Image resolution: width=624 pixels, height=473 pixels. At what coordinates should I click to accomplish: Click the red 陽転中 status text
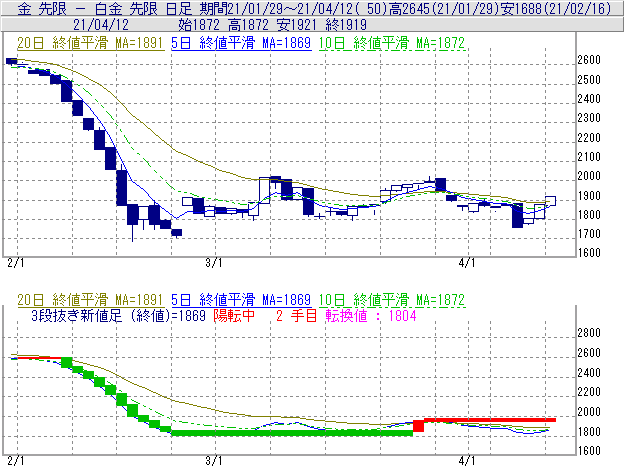coord(234,316)
